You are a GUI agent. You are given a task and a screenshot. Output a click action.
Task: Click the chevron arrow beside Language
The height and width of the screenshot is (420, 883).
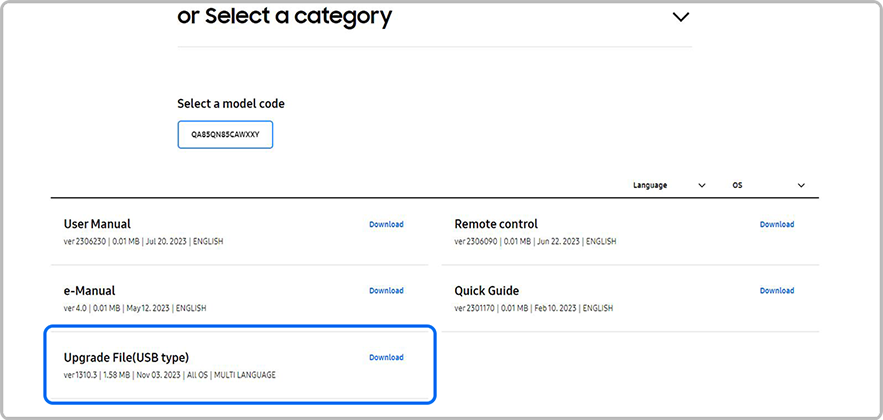(x=702, y=185)
